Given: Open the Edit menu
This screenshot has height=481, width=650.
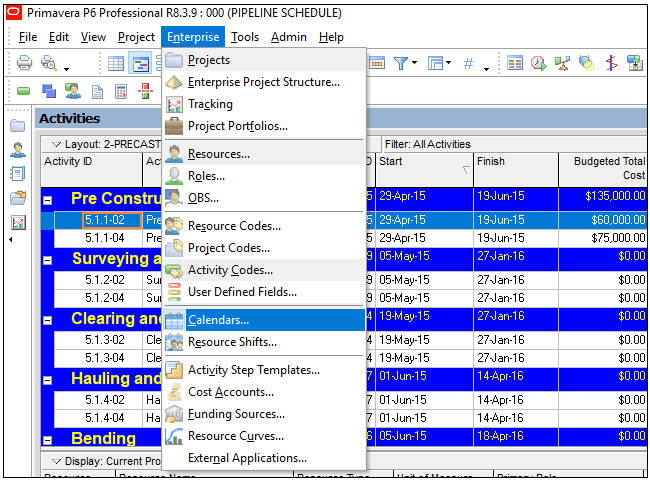Looking at the screenshot, I should point(58,37).
